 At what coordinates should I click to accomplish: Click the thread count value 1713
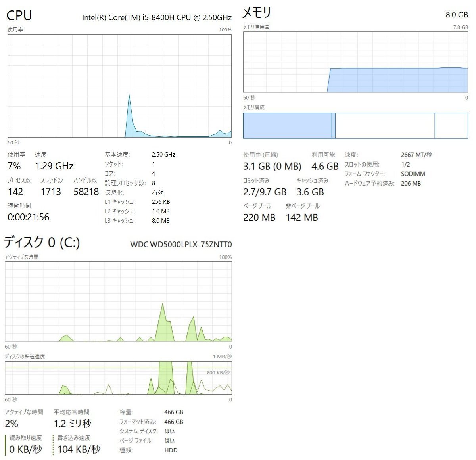[x=51, y=192]
